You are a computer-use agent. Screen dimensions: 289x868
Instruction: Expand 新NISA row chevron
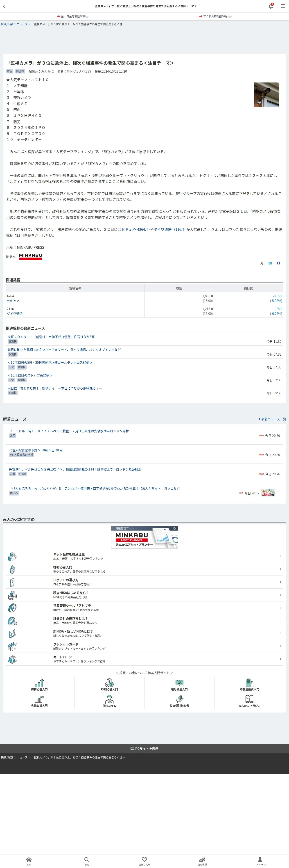[281, 633]
